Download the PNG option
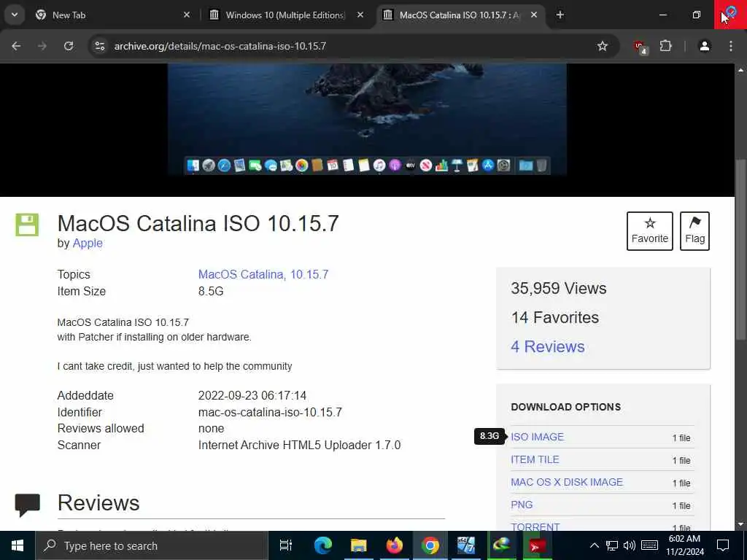747x560 pixels. click(522, 505)
